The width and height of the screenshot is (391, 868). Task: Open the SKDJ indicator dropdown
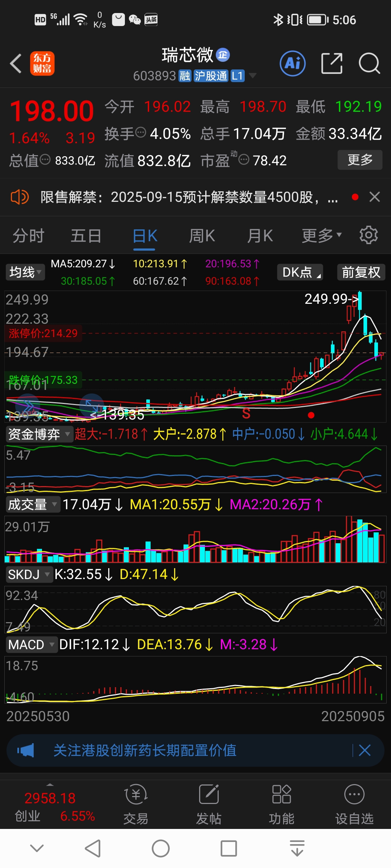[x=29, y=574]
